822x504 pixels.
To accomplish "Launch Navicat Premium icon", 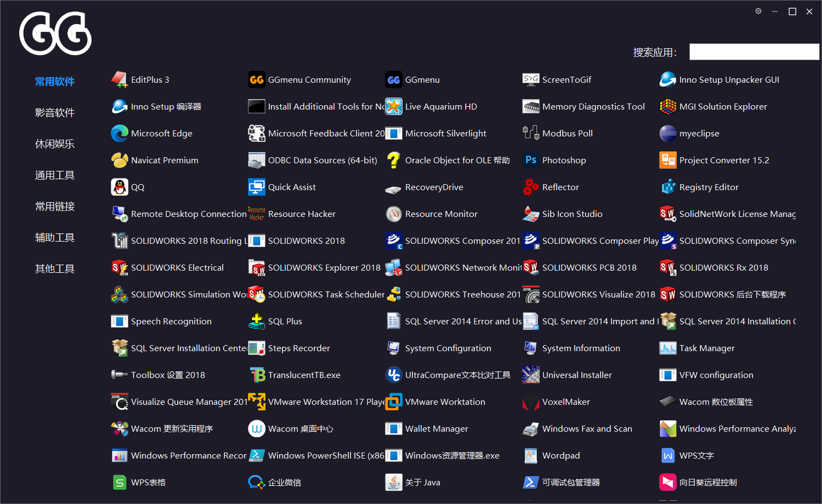I will (x=120, y=160).
